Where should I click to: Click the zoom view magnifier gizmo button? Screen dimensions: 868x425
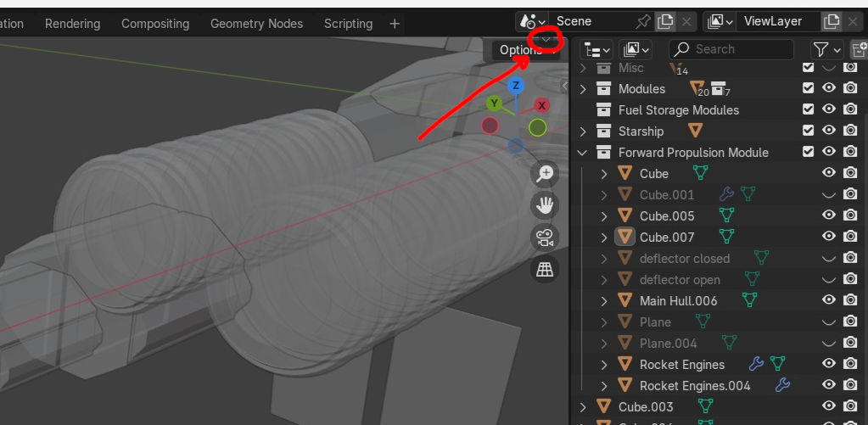[x=546, y=174]
